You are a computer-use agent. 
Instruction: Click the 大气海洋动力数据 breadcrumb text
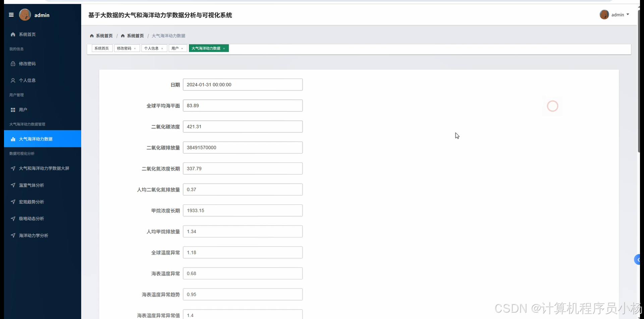168,36
